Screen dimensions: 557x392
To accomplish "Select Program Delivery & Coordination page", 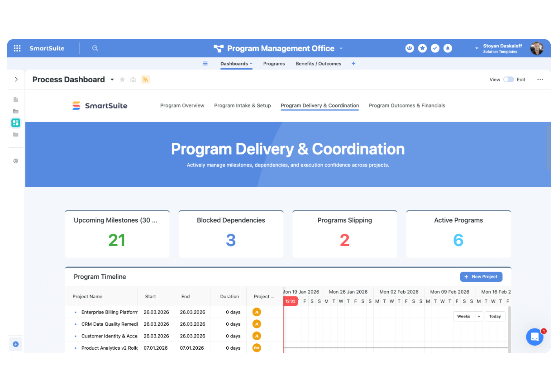I will pyautogui.click(x=320, y=105).
